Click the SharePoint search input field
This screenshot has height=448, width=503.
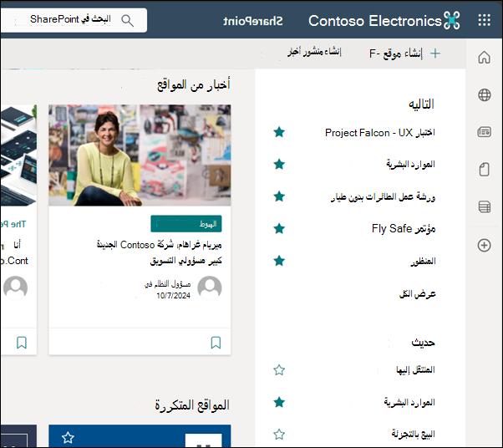(x=74, y=20)
